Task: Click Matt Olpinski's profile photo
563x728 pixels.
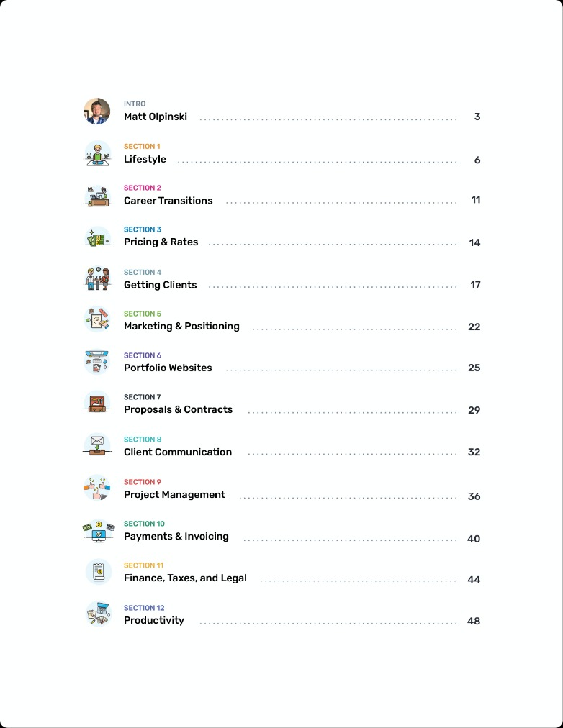Action: point(97,112)
